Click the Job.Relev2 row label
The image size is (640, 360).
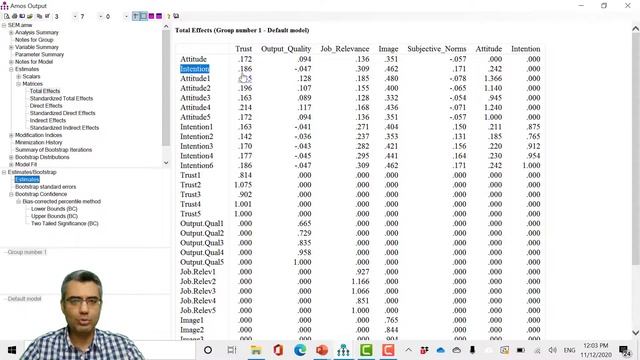coord(198,281)
